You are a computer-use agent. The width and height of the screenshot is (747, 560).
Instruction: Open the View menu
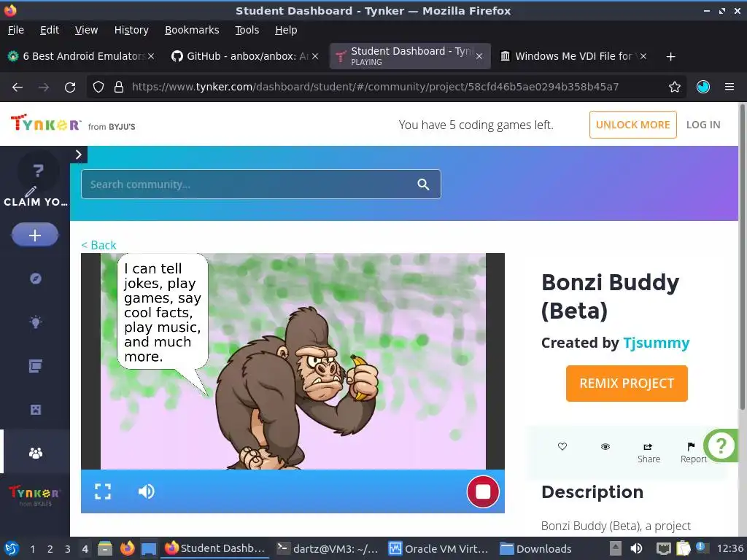pyautogui.click(x=86, y=30)
